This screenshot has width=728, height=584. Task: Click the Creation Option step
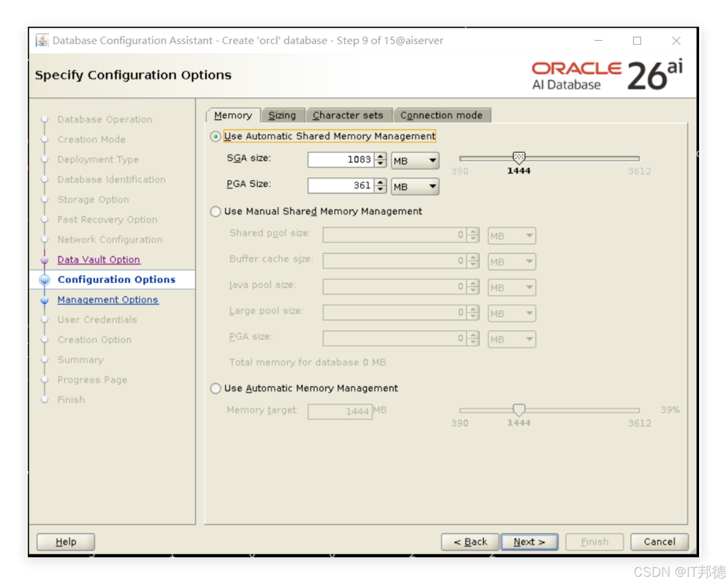pyautogui.click(x=94, y=340)
